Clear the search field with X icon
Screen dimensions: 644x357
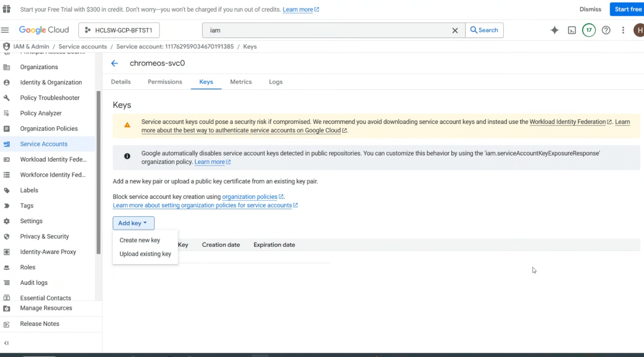[x=455, y=31]
